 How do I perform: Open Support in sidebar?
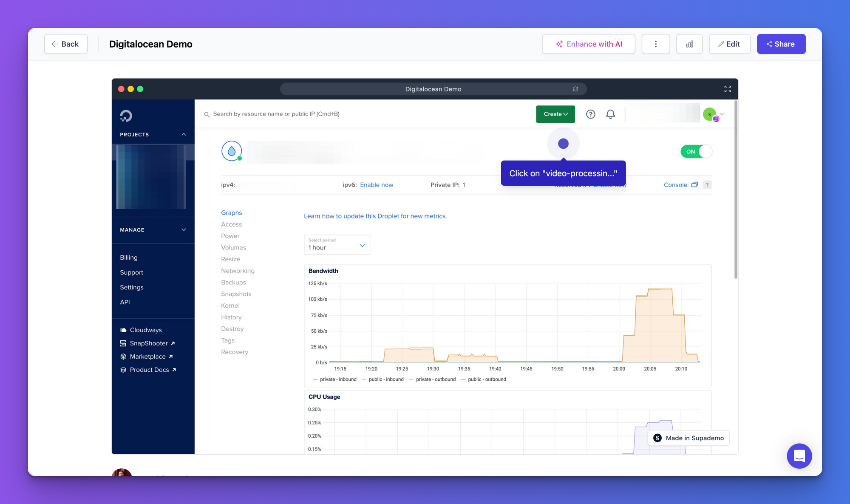point(131,272)
